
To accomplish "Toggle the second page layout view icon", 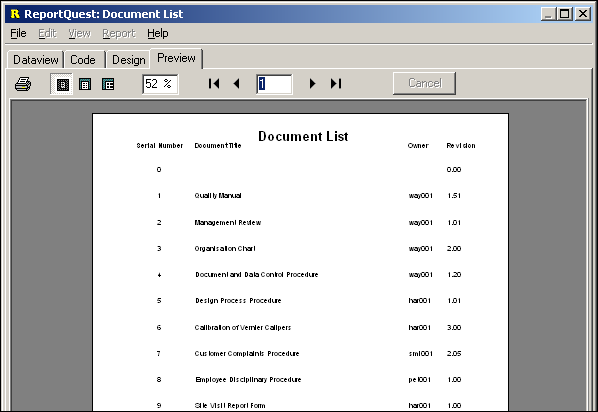I will [85, 84].
